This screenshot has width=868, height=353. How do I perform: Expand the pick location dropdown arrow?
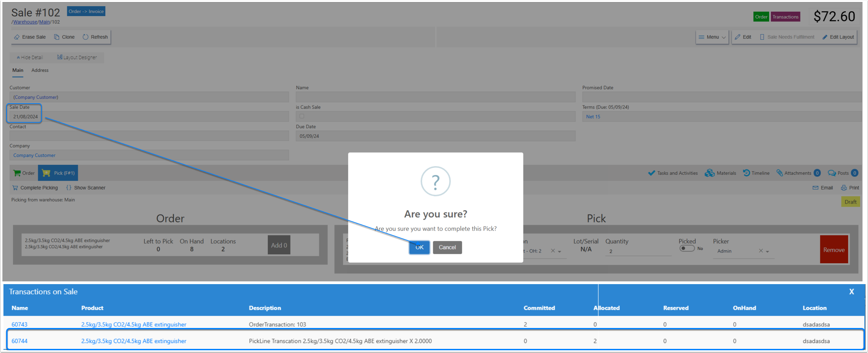(559, 252)
